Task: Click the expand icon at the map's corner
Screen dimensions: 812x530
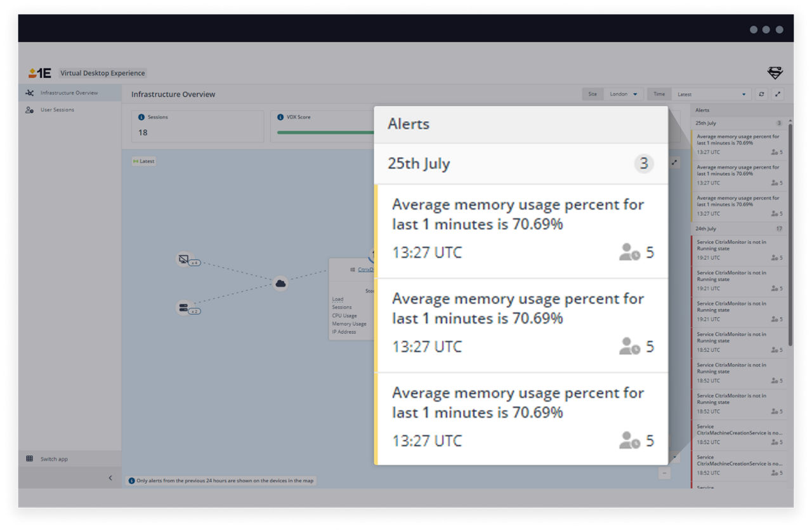Action: point(674,162)
